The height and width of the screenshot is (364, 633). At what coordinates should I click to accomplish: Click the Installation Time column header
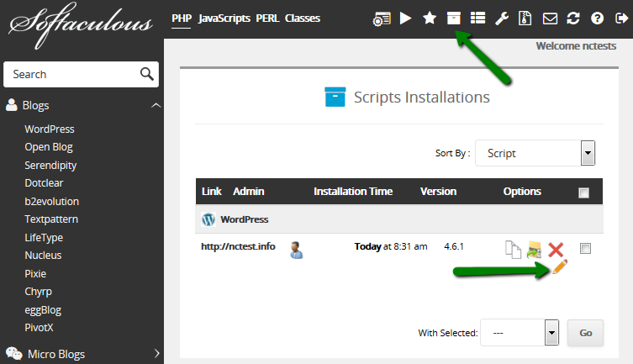point(353,192)
